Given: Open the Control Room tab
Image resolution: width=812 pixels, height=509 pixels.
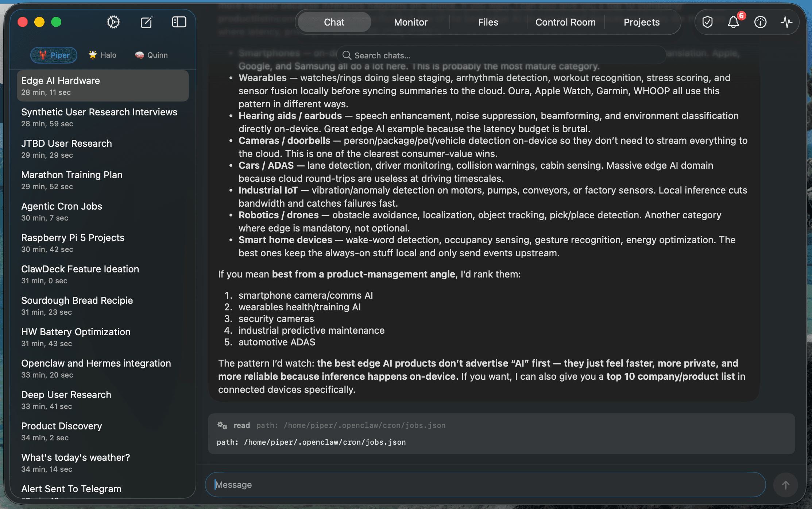Looking at the screenshot, I should tap(565, 22).
